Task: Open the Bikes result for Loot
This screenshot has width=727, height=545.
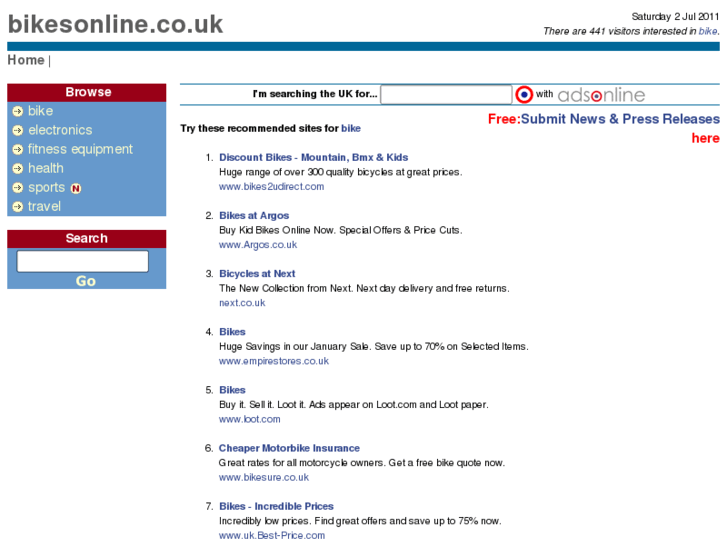Action: pos(232,390)
